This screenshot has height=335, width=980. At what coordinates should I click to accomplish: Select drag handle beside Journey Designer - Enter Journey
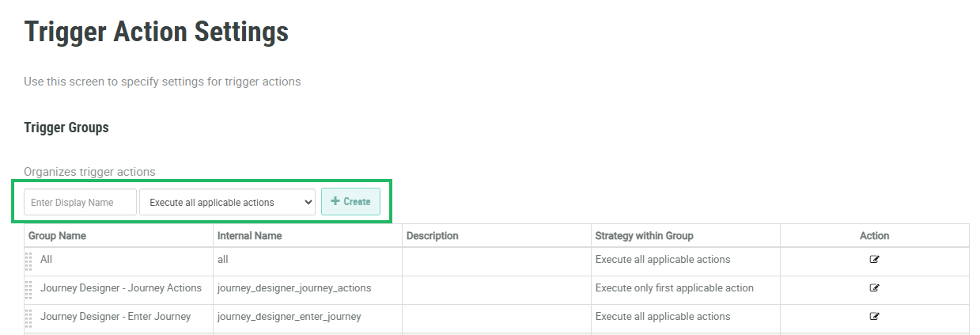coord(29,318)
